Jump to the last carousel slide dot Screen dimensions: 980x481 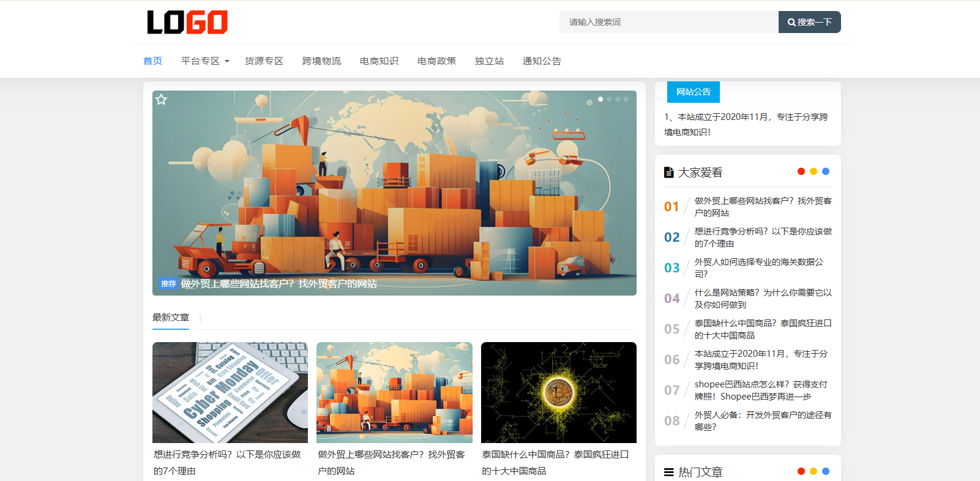pos(626,99)
